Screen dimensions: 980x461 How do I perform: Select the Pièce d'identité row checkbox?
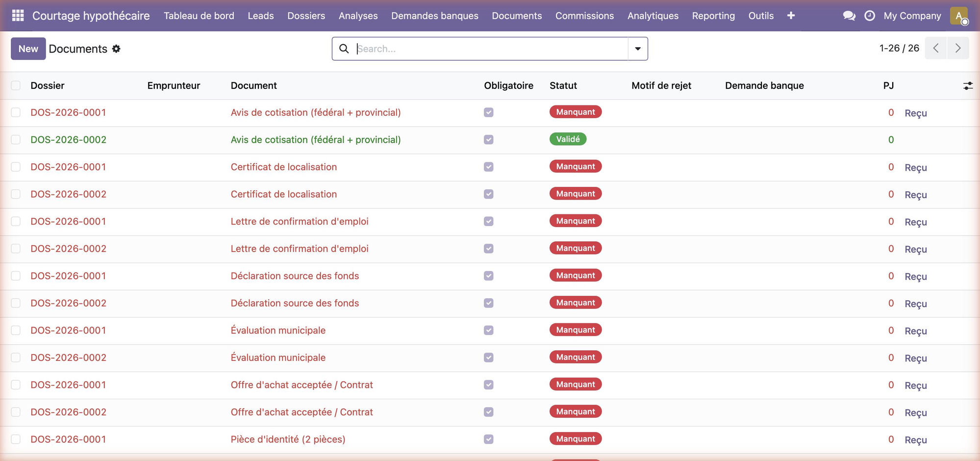(16, 439)
